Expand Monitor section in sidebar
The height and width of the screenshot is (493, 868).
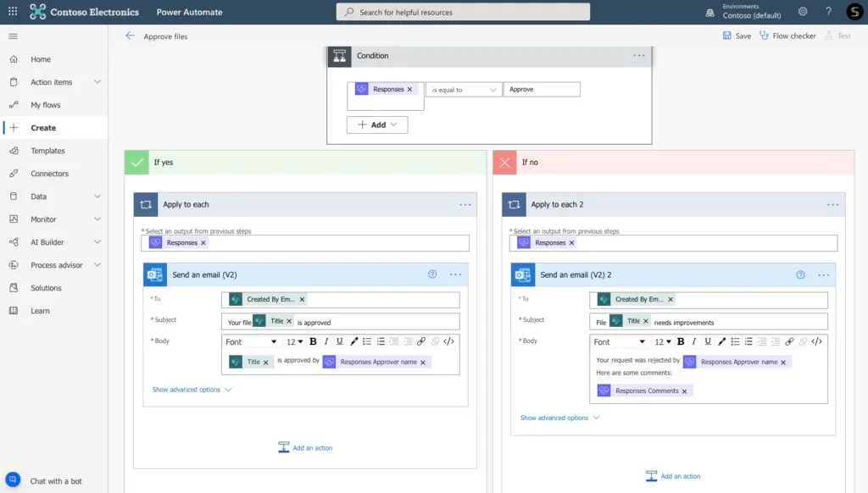[x=97, y=219]
